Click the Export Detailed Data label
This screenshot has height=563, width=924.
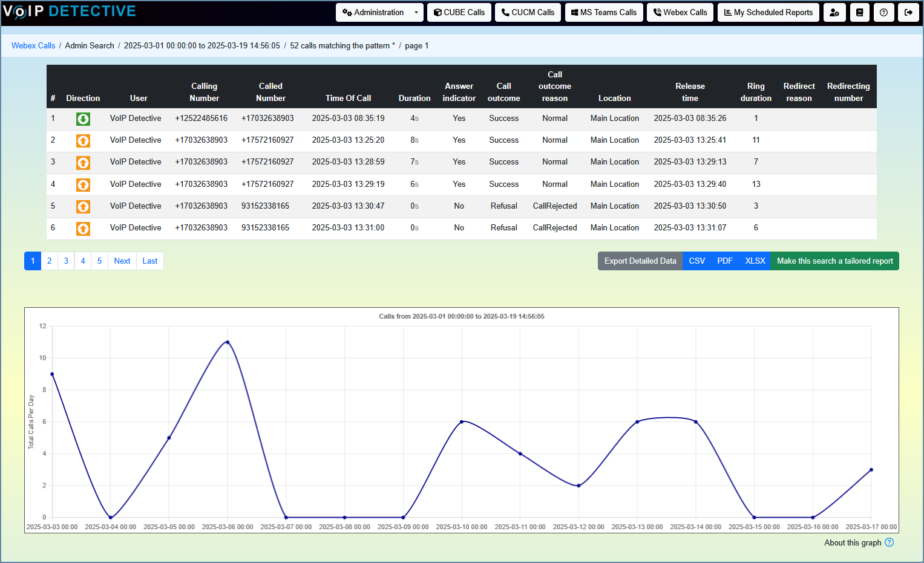(x=640, y=261)
